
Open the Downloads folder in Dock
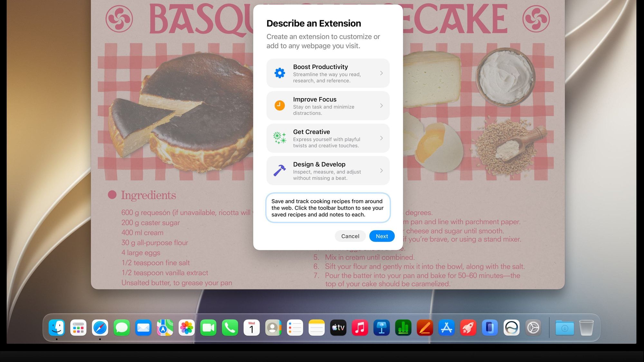pos(564,328)
